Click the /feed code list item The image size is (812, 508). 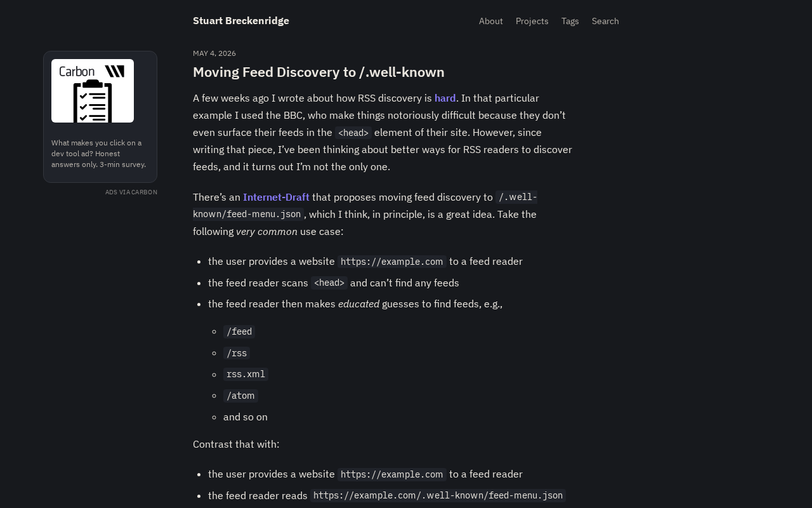pyautogui.click(x=239, y=331)
